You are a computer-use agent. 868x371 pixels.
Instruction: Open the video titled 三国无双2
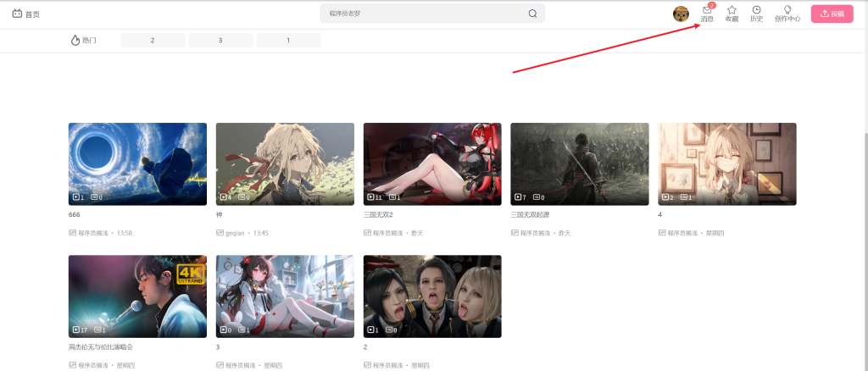(378, 215)
